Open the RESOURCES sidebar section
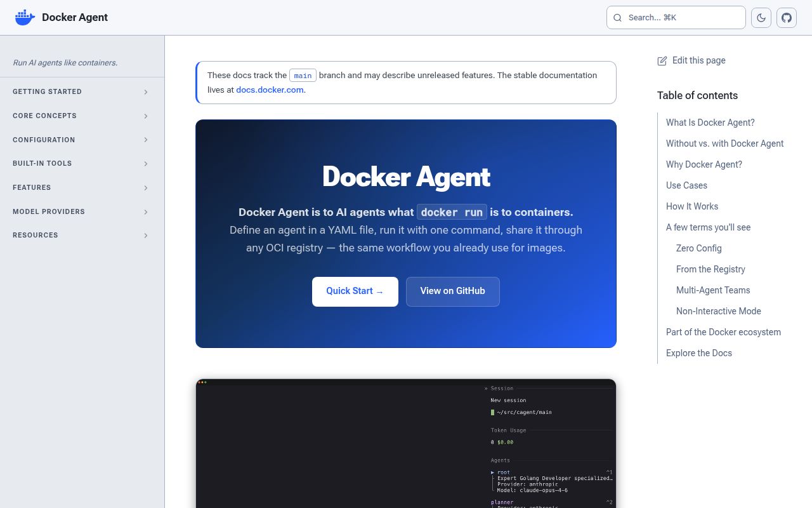This screenshot has width=812, height=508. (82, 235)
